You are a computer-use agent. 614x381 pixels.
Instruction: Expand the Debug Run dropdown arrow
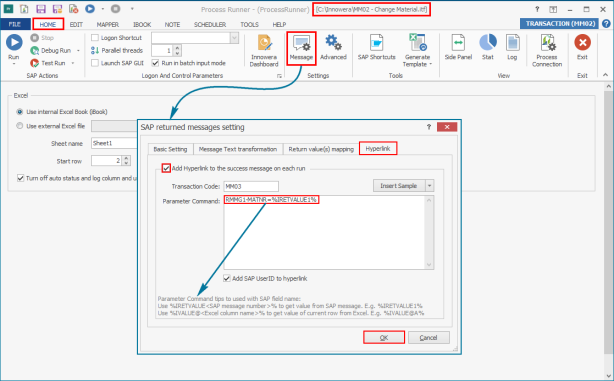click(78, 51)
